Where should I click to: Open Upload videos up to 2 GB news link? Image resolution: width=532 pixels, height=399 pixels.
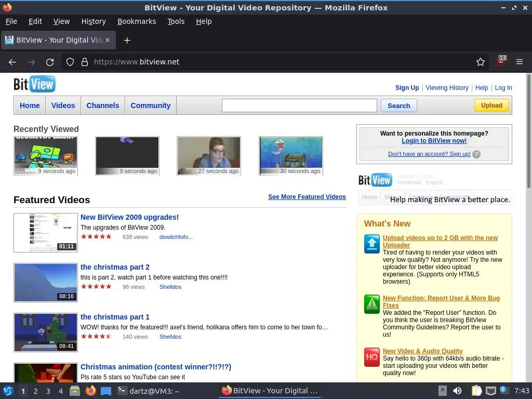click(440, 241)
